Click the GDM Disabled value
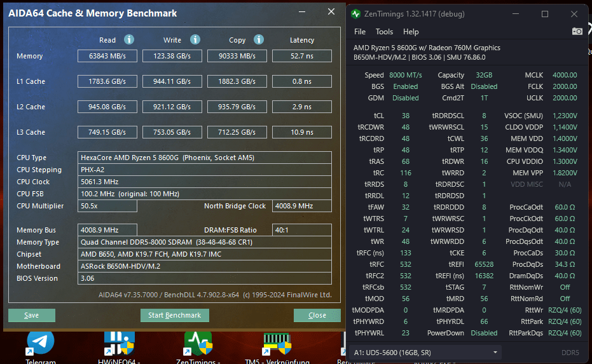 [x=406, y=98]
